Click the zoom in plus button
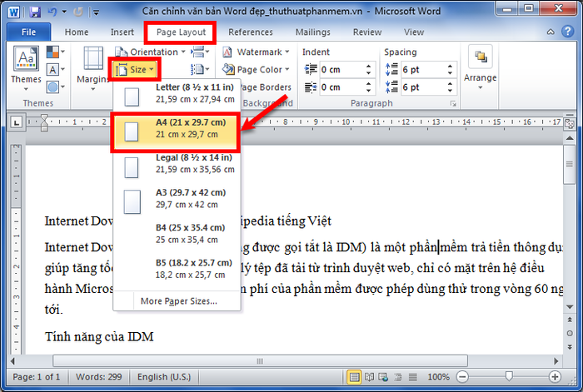This screenshot has width=583, height=392. (x=555, y=377)
